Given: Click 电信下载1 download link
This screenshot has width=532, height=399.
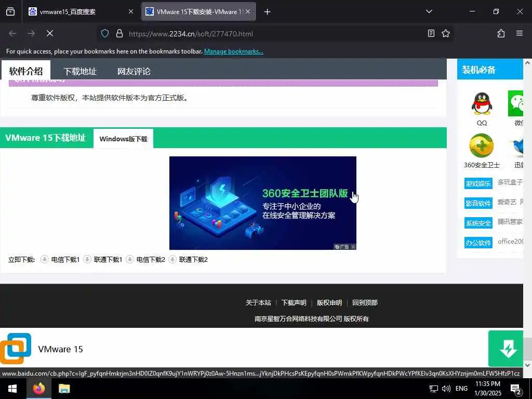Looking at the screenshot, I should click(65, 260).
